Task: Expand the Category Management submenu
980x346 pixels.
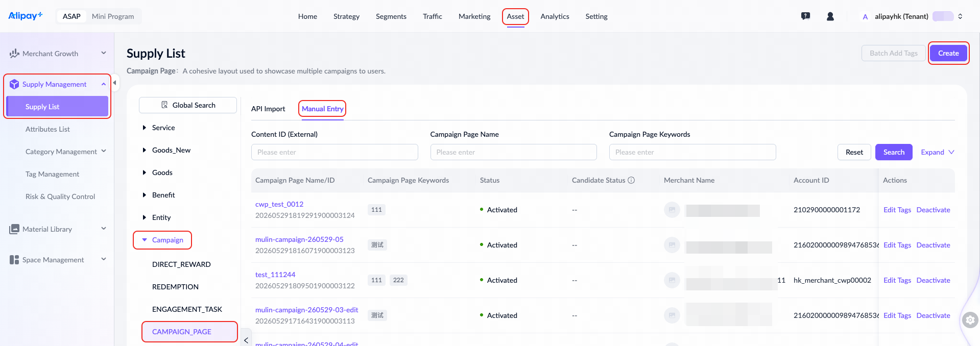Action: 104,151
